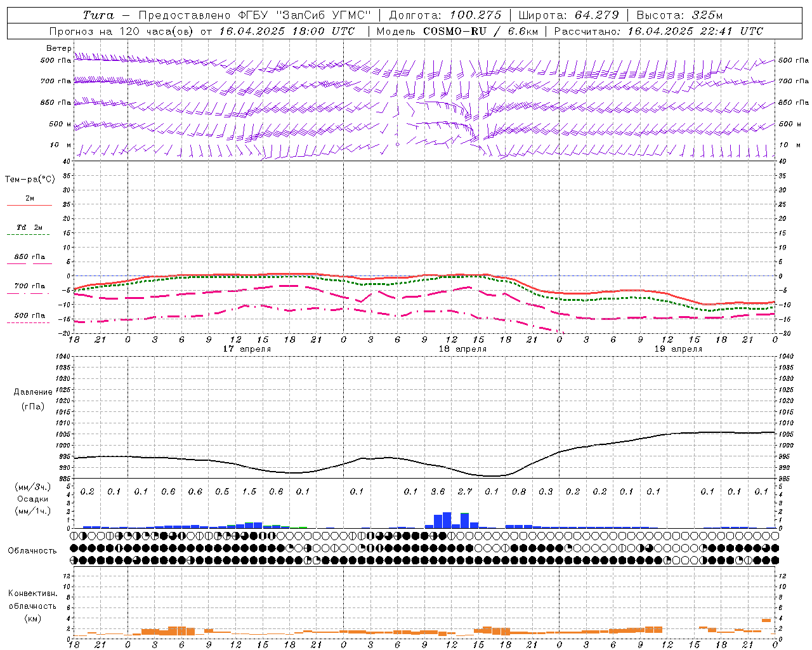Click the '18 апреля' date label
Image resolution: width=812 pixels, height=650 pixels.
(462, 348)
